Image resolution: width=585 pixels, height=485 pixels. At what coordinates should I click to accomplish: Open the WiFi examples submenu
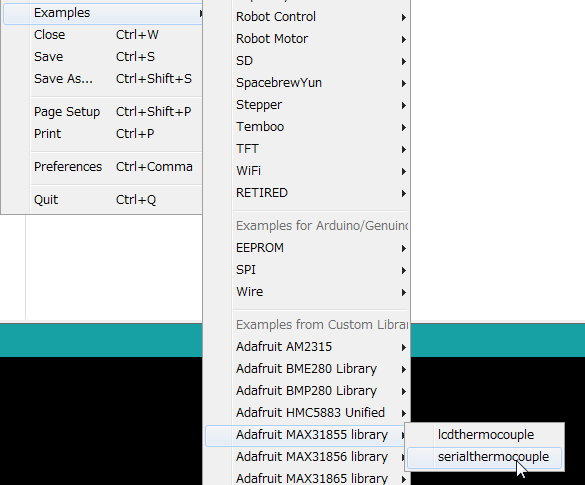click(308, 171)
